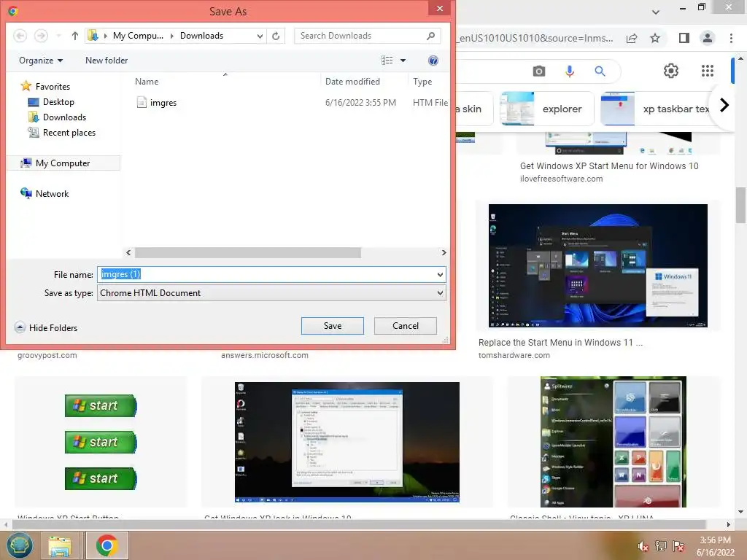This screenshot has height=560, width=747.
Task: Click the File name input field
Action: [266, 274]
